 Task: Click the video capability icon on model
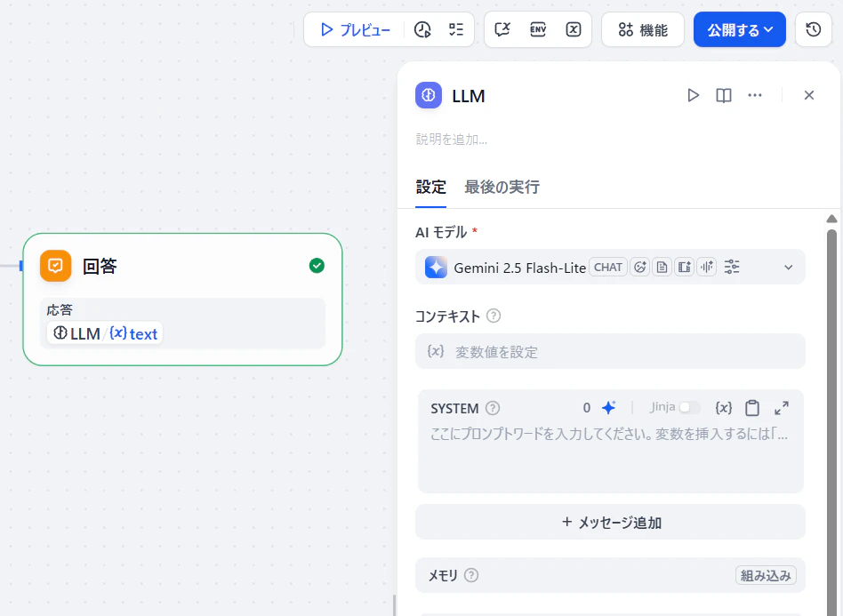[685, 268]
